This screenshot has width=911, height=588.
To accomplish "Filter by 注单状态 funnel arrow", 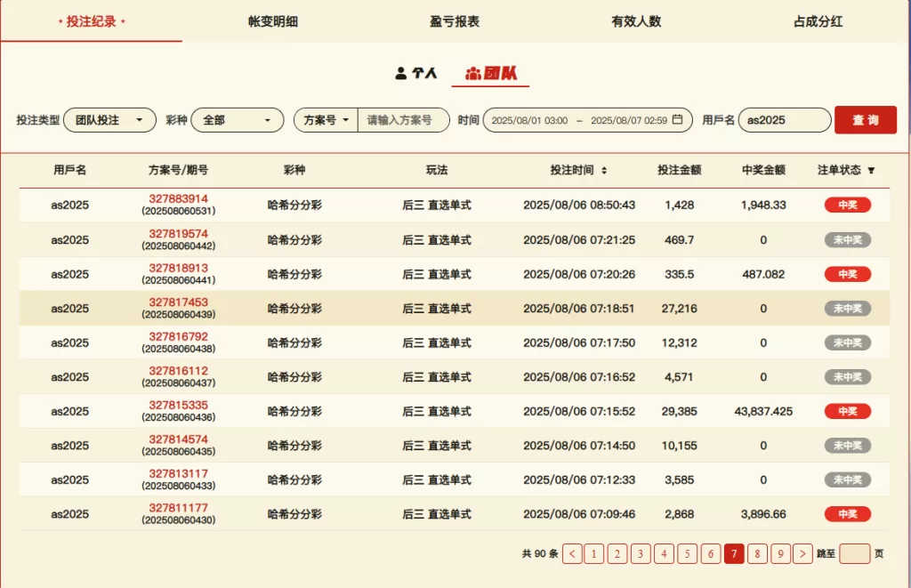I will click(871, 170).
